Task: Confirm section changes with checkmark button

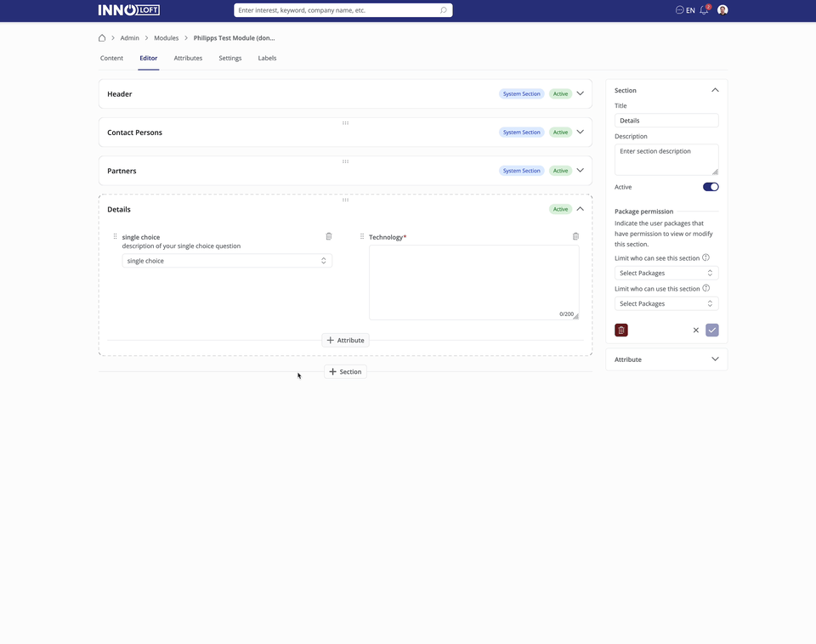Action: [x=711, y=330]
